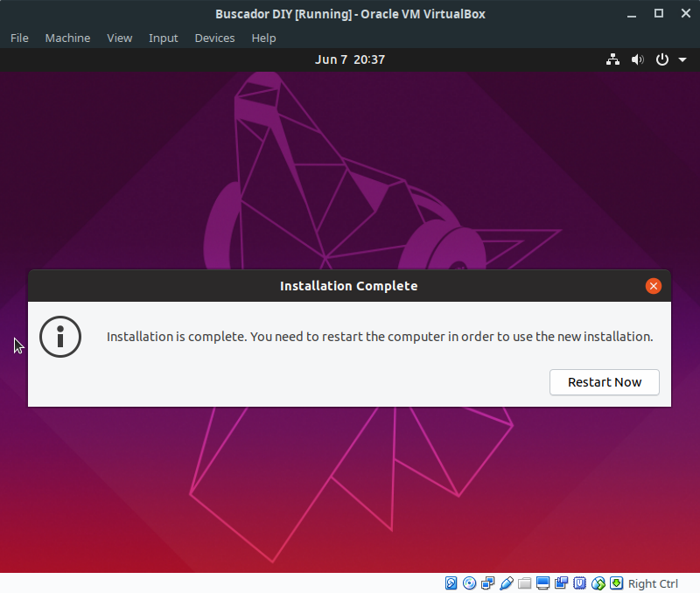Click the Buscador DIY VirtualBox title bar
This screenshot has width=700, height=593.
click(350, 14)
